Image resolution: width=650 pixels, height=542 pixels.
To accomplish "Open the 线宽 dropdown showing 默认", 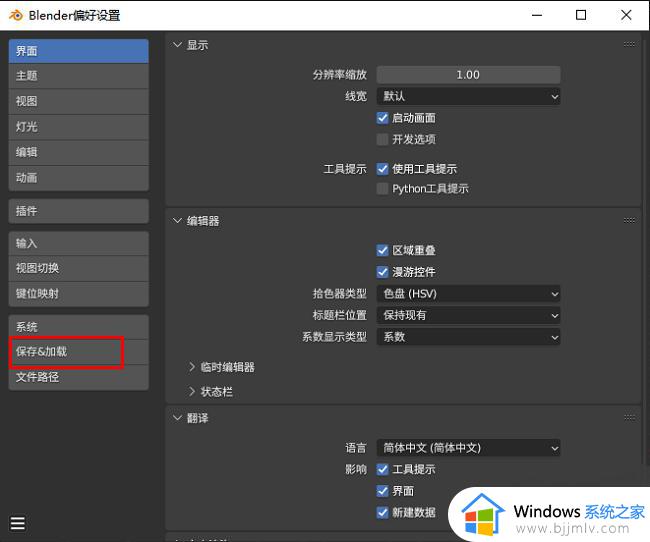I will click(468, 96).
